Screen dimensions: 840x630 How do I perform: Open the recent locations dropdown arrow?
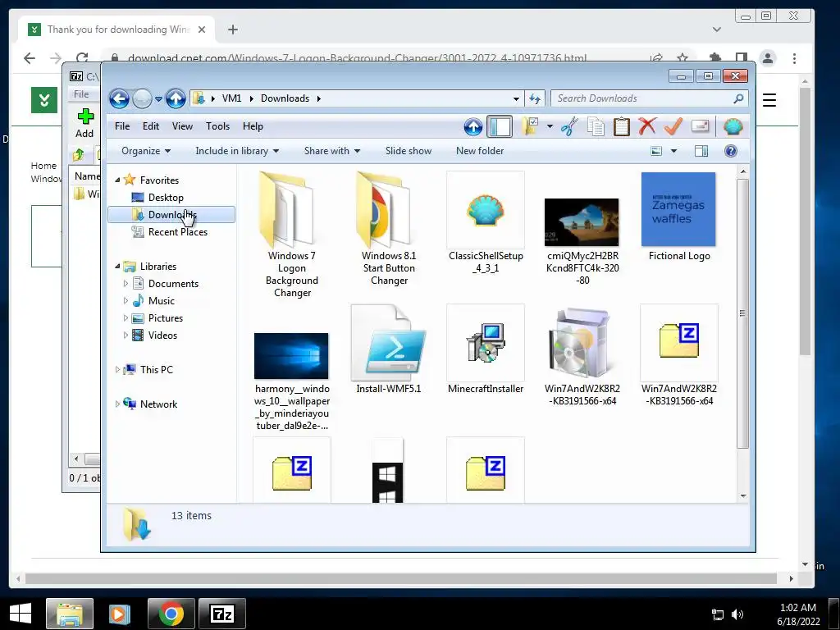(x=158, y=99)
